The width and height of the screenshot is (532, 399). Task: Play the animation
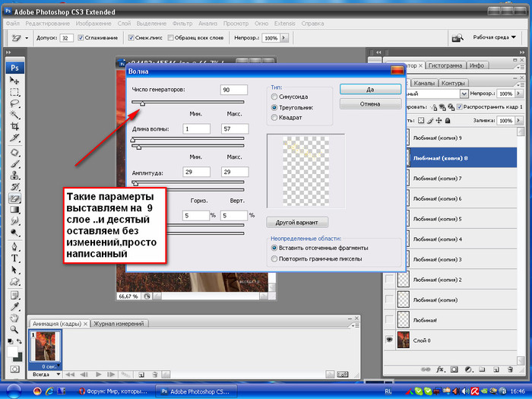(x=98, y=375)
